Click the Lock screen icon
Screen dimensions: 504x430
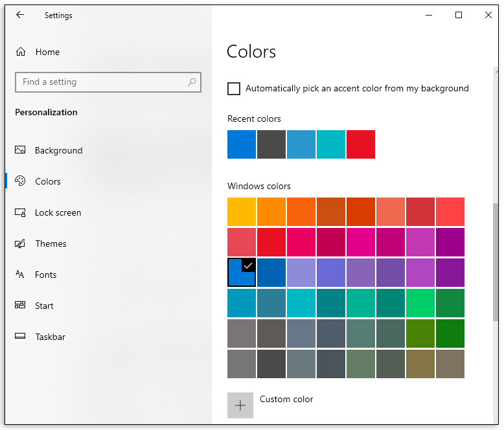(20, 212)
